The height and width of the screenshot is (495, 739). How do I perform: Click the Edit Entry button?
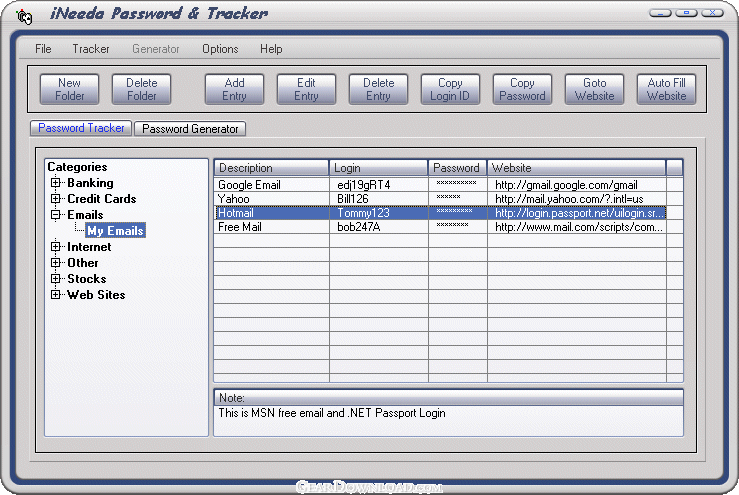[x=306, y=89]
